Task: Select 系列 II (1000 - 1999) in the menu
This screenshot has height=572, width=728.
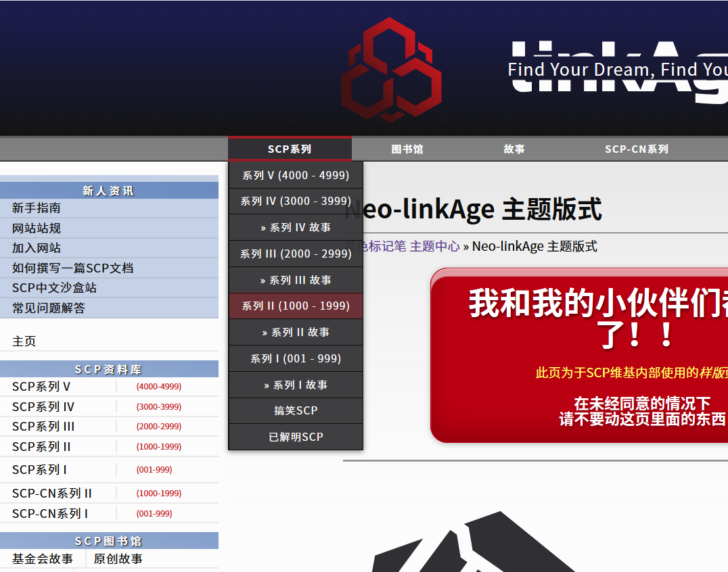Action: 295,306
